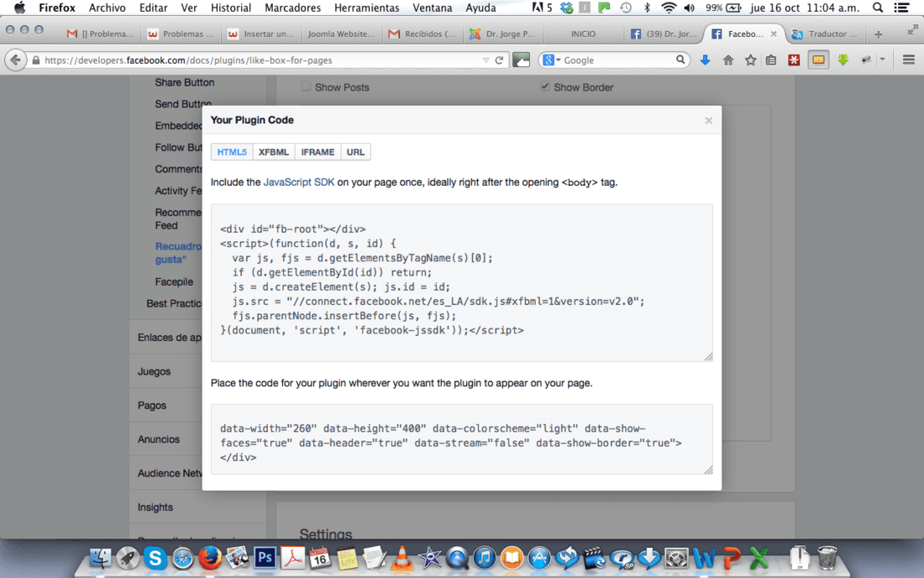Open iBooks from the dock
The height and width of the screenshot is (578, 924).
[x=512, y=557]
